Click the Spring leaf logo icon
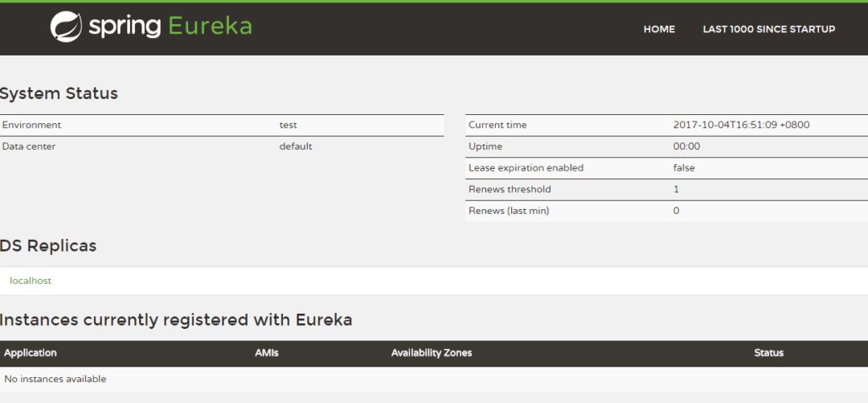The width and height of the screenshot is (868, 403). click(67, 27)
